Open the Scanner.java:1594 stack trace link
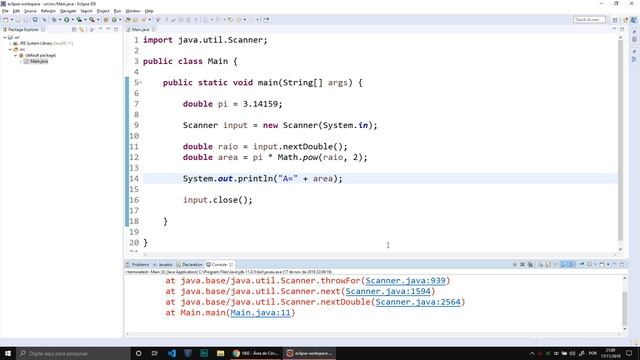The height and width of the screenshot is (360, 640). (388, 291)
